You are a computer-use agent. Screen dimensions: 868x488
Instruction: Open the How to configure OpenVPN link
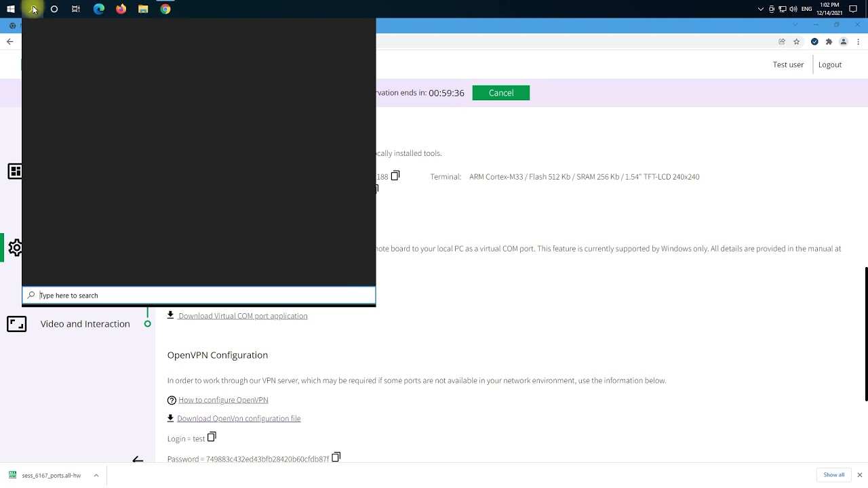click(x=223, y=400)
